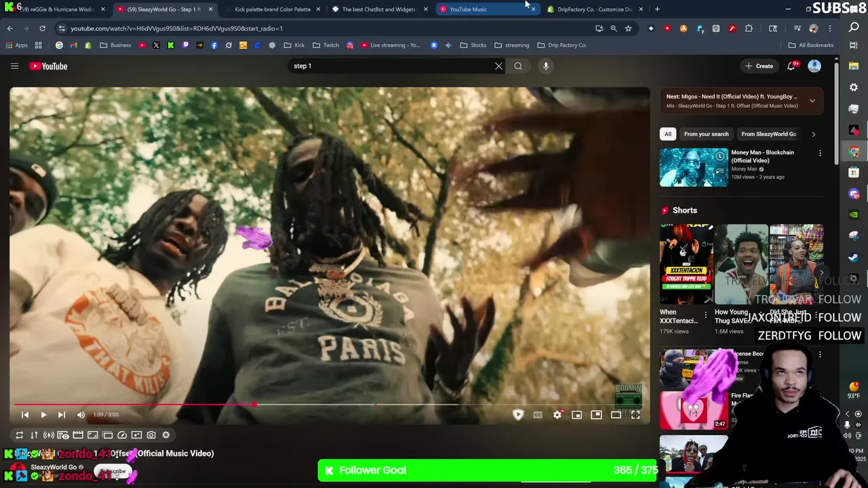Open 'Live streaming - Yo...' bookmark
The height and width of the screenshot is (488, 868).
tap(391, 45)
